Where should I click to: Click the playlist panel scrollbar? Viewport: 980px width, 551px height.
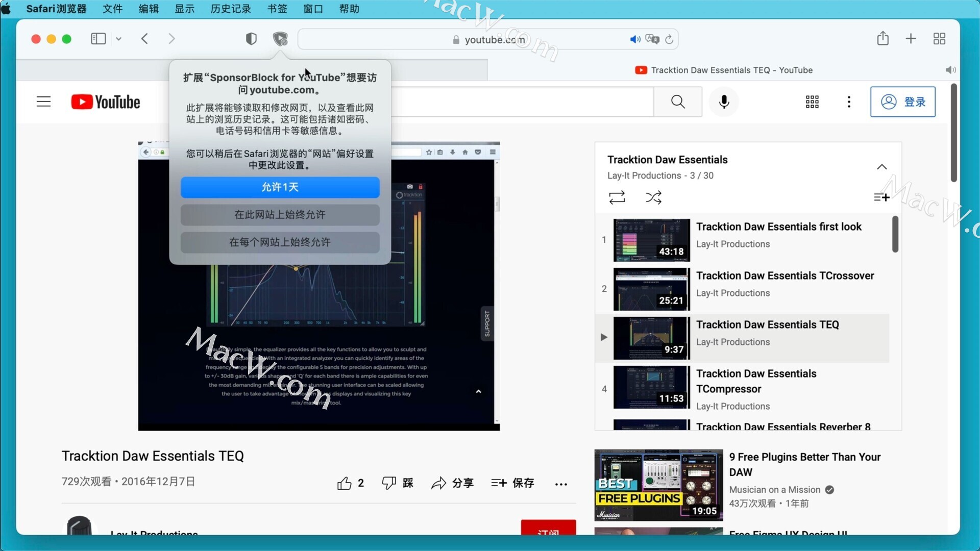point(895,234)
